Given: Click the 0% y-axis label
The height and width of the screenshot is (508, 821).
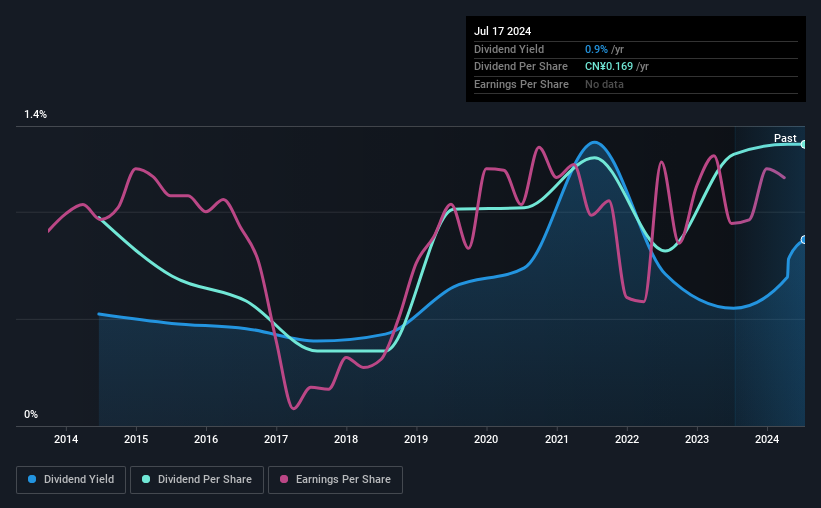Looking at the screenshot, I should tap(31, 414).
